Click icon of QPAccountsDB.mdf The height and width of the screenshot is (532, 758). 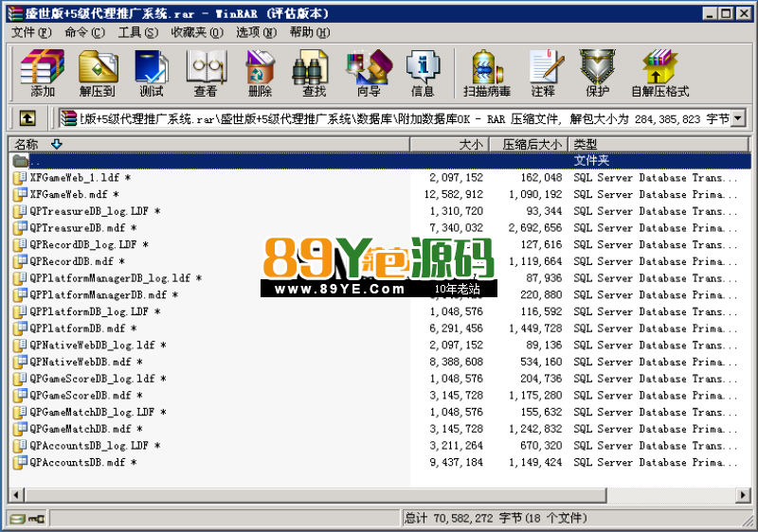(x=20, y=463)
